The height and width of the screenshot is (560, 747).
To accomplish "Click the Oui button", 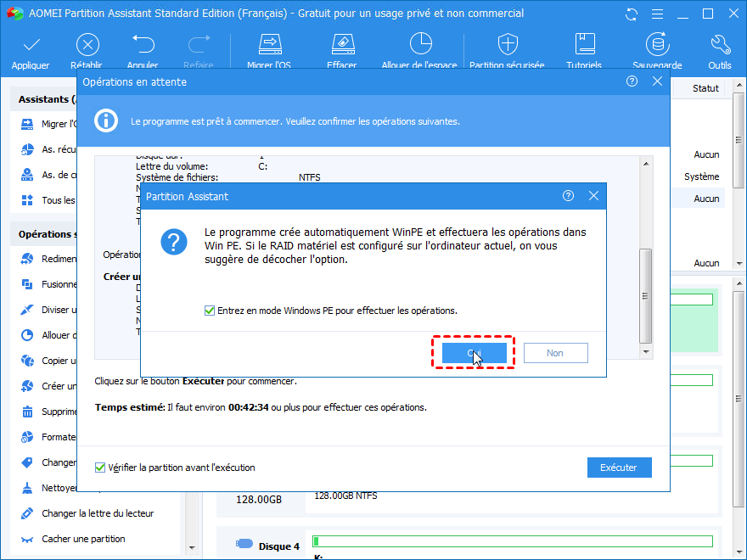I will click(474, 353).
